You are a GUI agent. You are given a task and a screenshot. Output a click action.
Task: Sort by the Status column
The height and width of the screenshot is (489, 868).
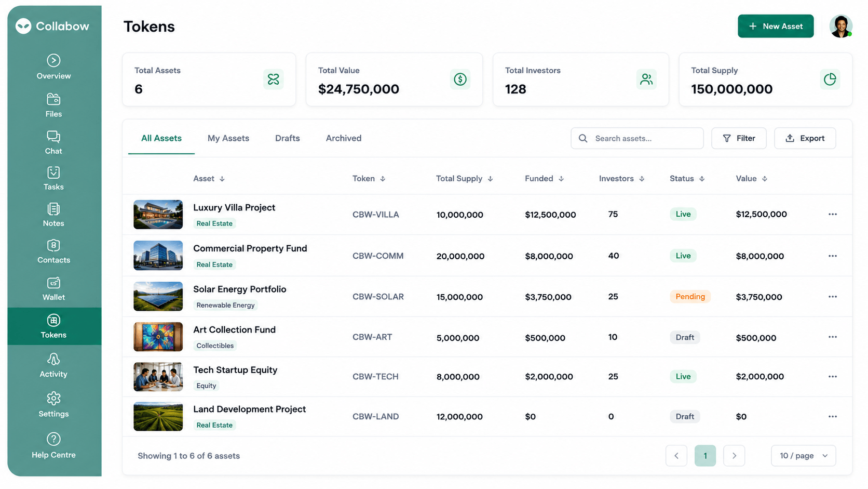tap(687, 178)
